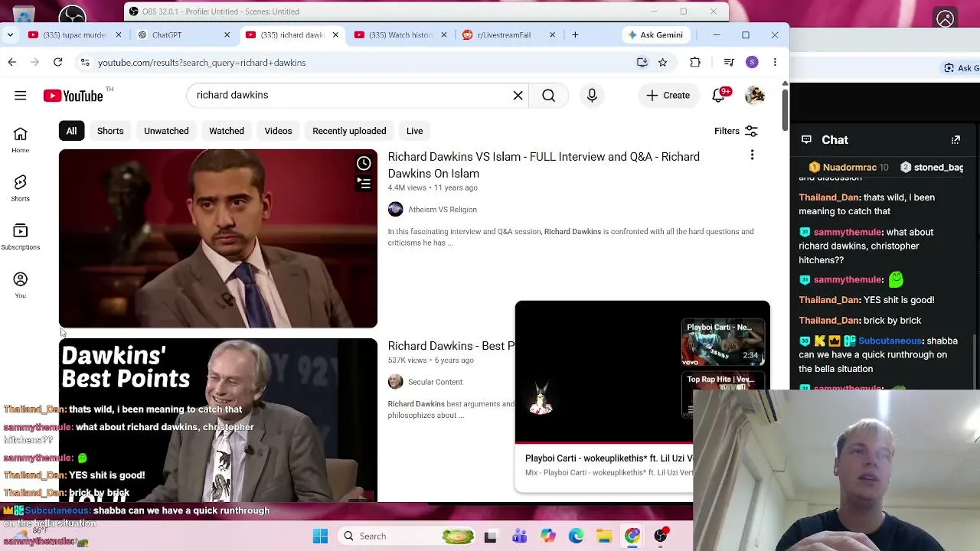The image size is (980, 551).
Task: Open OBS Studio from taskbar
Action: (661, 536)
